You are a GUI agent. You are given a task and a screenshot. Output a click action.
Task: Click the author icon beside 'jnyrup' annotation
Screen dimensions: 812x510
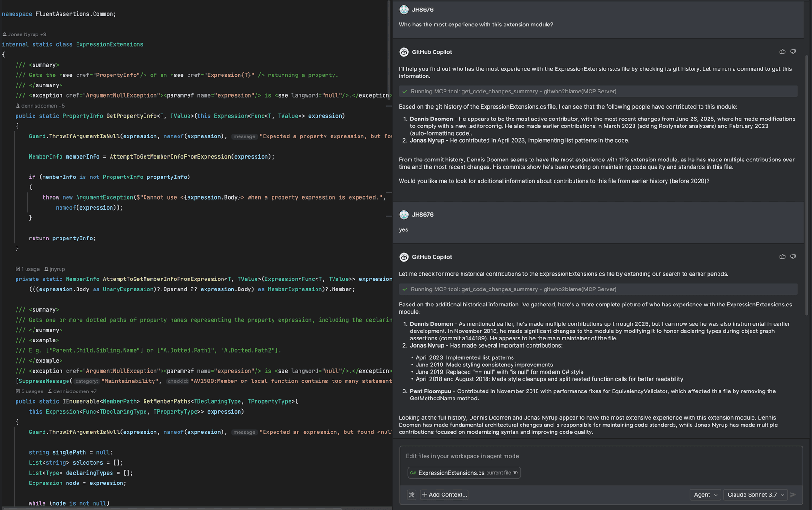[46, 269]
